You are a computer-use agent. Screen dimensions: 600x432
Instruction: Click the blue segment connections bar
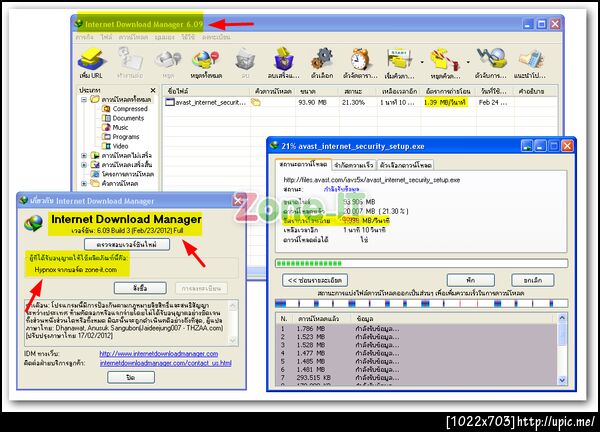click(421, 304)
